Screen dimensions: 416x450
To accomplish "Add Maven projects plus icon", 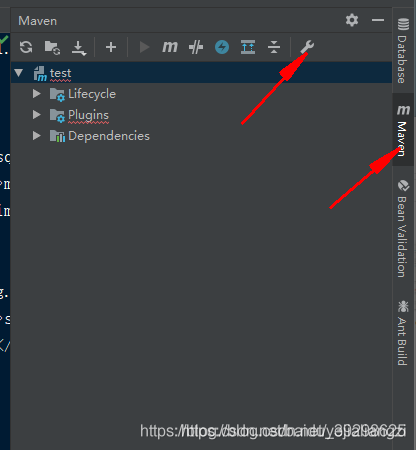I will tap(111, 47).
